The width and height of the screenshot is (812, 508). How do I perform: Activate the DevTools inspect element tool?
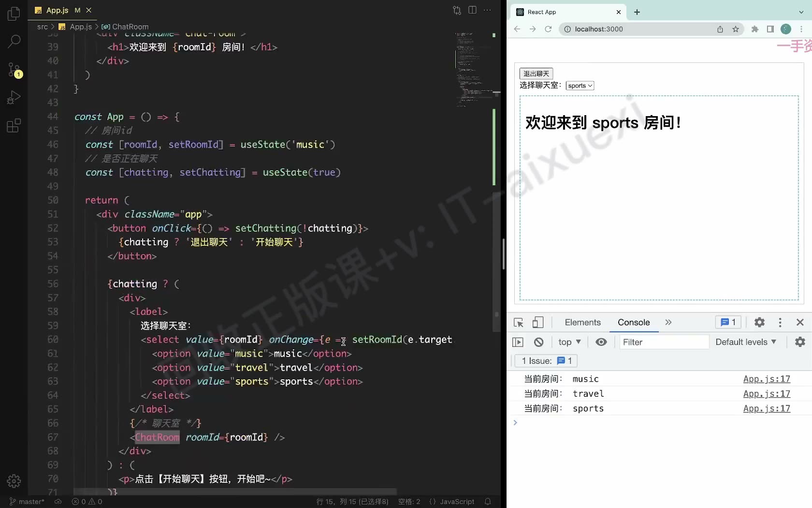pos(519,323)
